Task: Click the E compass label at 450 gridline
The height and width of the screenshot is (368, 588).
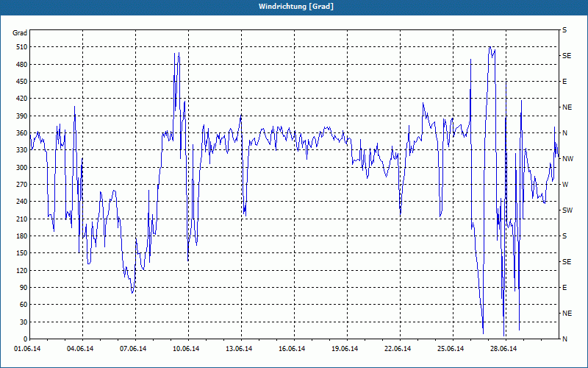Action: coord(564,82)
